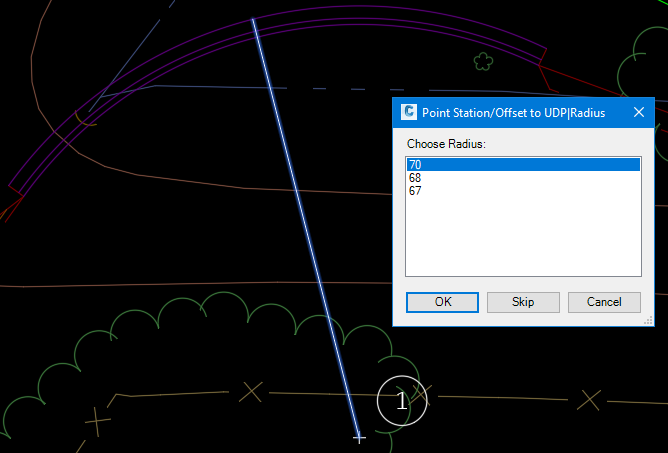Click the dialog title bar text
The image size is (668, 453).
[x=513, y=112]
